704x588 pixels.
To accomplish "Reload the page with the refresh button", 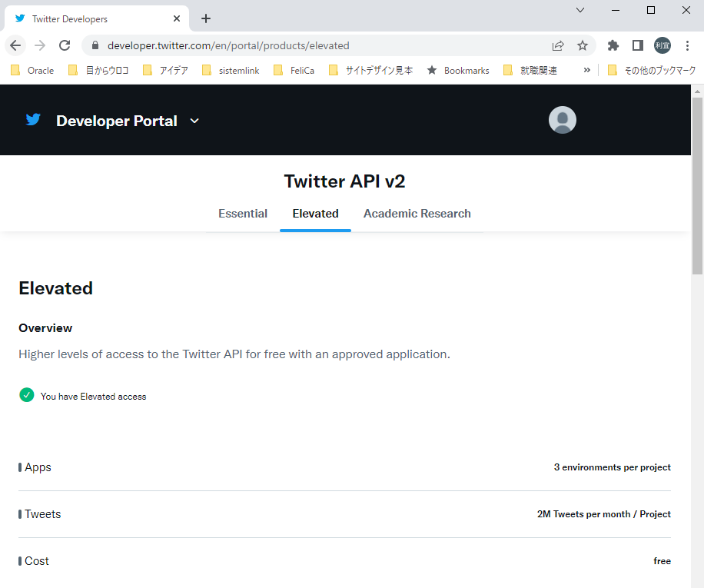I will click(x=65, y=45).
